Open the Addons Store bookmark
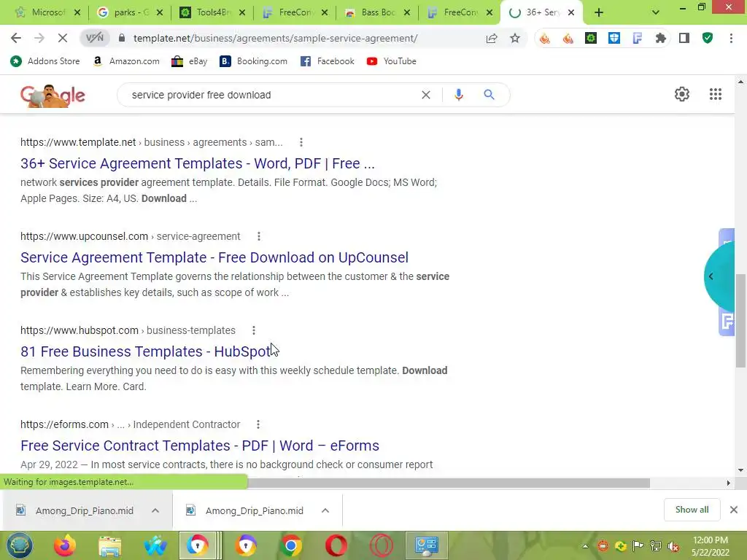This screenshot has height=560, width=747. tap(44, 61)
